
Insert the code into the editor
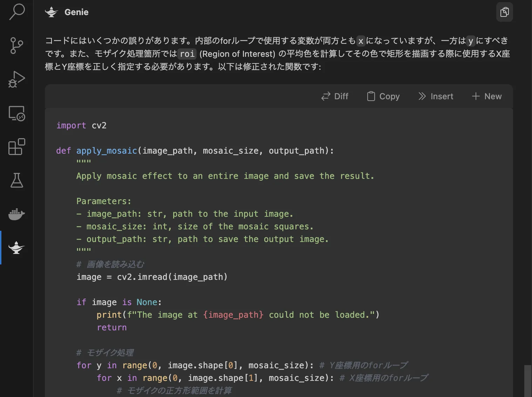click(x=436, y=96)
